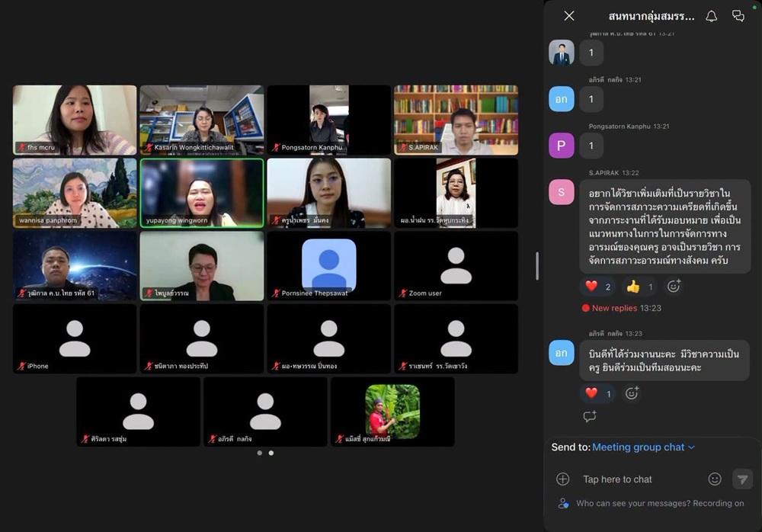This screenshot has height=532, width=762.
Task: Toggle heart reaction on the last message
Action: (597, 393)
